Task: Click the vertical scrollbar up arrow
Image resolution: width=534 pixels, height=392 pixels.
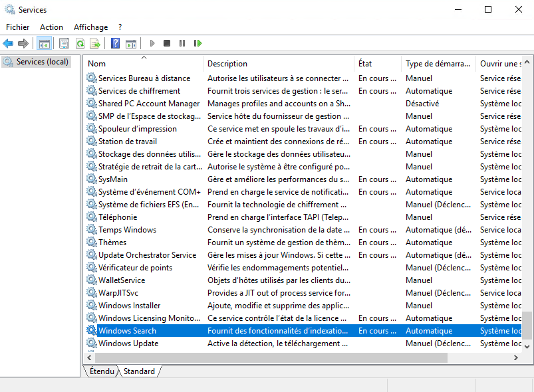Action: click(x=527, y=62)
